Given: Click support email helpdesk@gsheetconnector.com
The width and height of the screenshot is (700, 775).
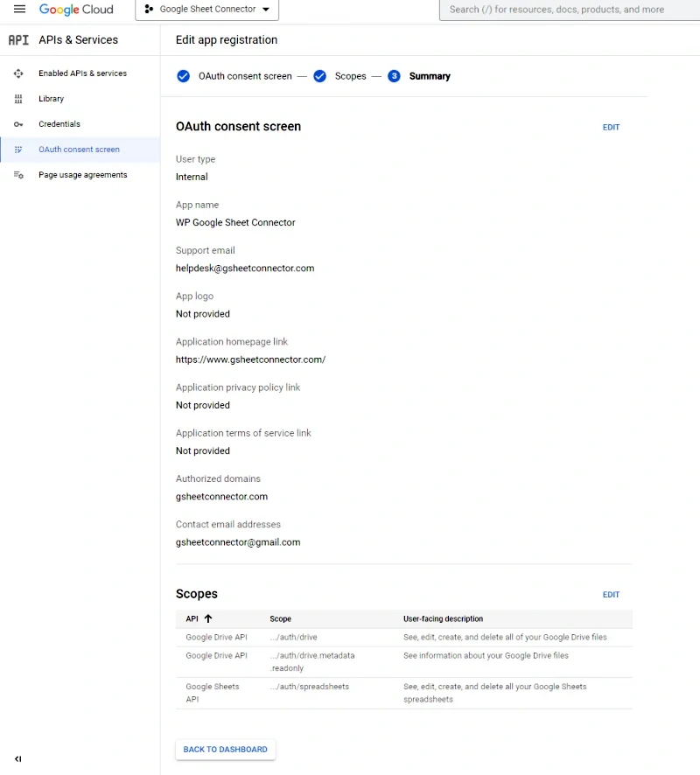Looking at the screenshot, I should pyautogui.click(x=245, y=268).
